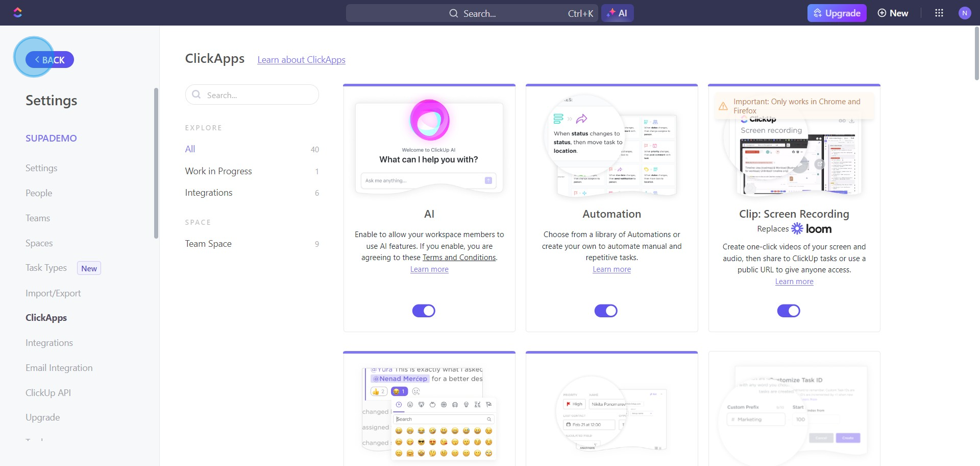Click Learn more under AI card
Screen dimensions: 980x466
point(429,269)
